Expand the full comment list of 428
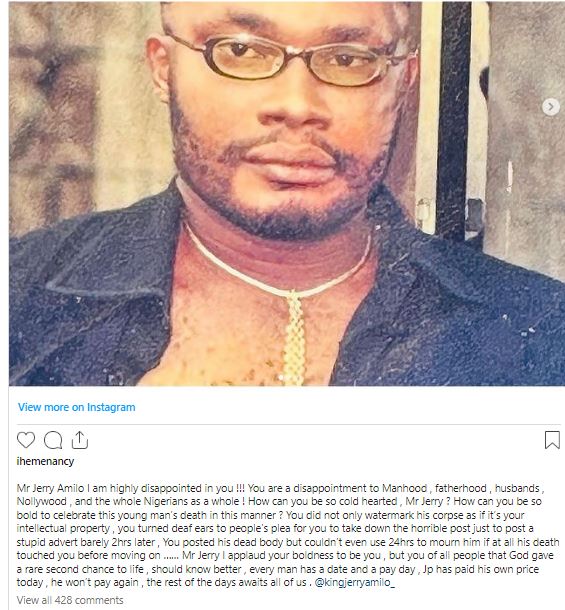Screen dimensions: 565x610 tap(70, 600)
